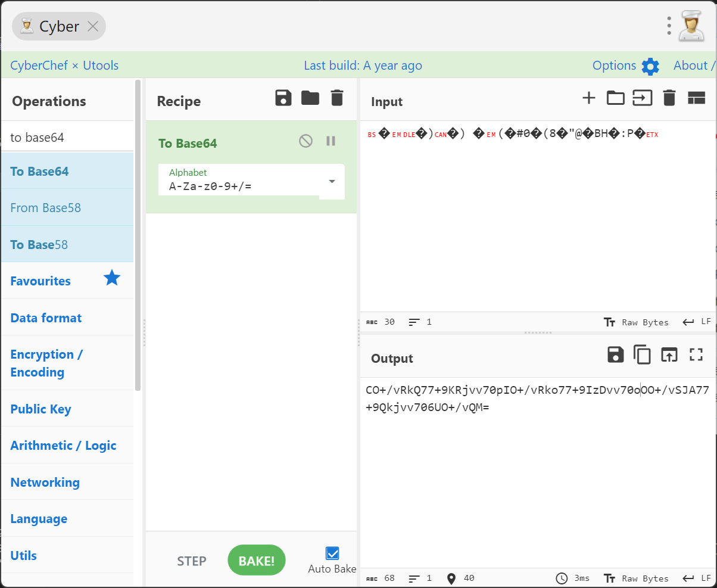The image size is (717, 588).
Task: Change output LF line ending
Action: click(x=697, y=578)
